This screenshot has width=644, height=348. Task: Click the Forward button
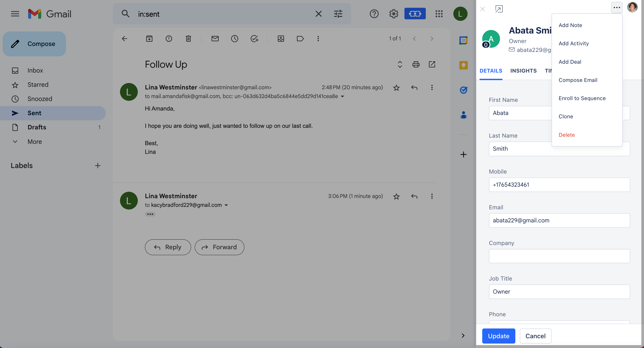click(x=219, y=247)
